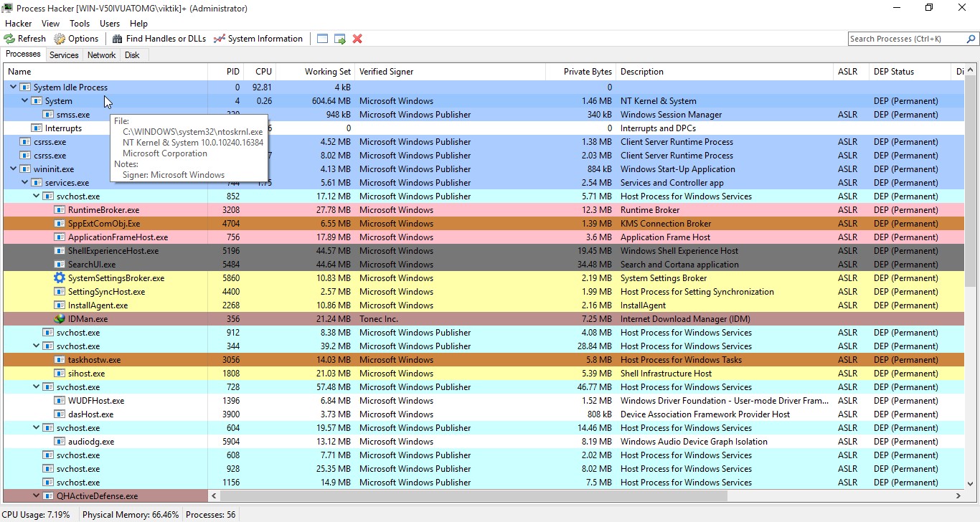Collapse the wininit.exe tree node
The height and width of the screenshot is (522, 980).
click(14, 169)
